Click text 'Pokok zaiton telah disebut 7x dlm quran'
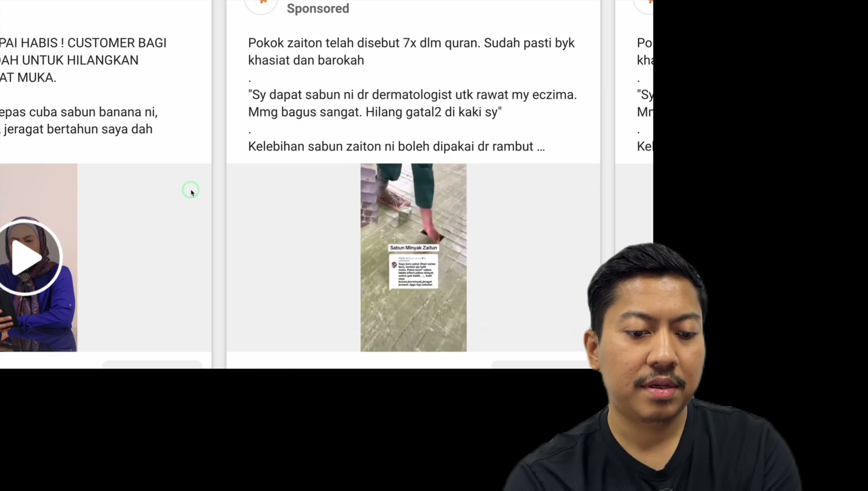This screenshot has width=868, height=491. coord(362,43)
